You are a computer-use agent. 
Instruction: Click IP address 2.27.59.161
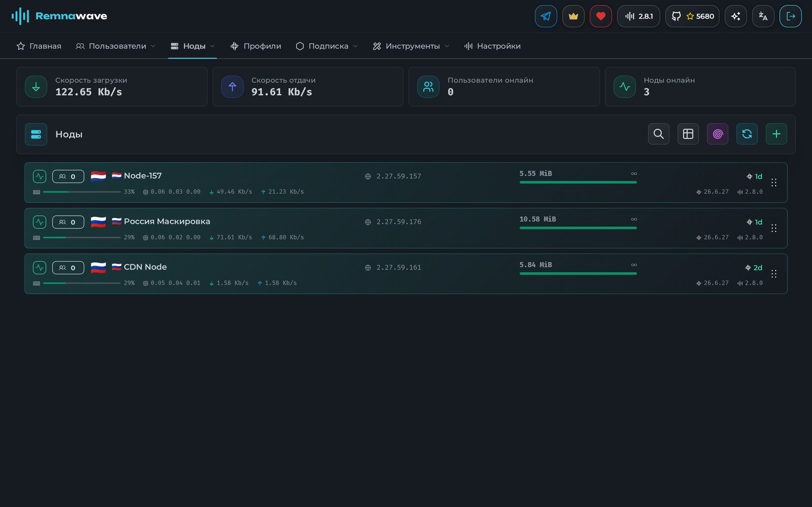399,267
